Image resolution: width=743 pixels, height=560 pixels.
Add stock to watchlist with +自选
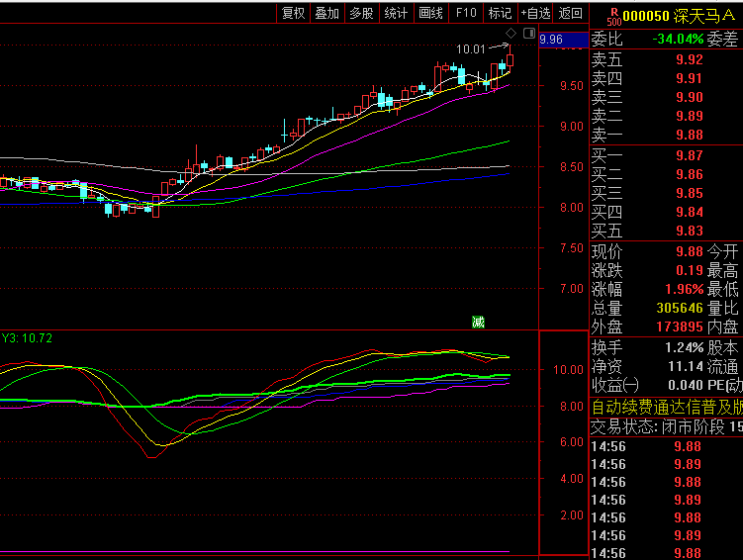[535, 13]
